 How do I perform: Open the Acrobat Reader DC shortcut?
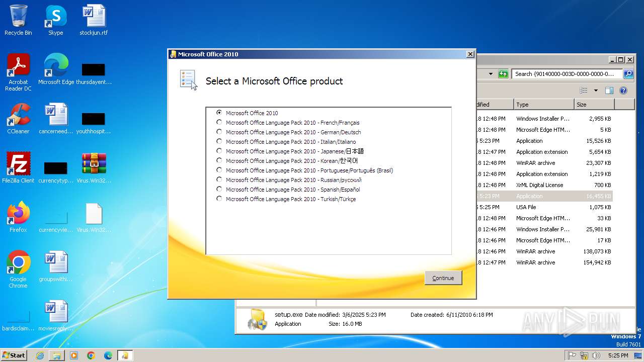[18, 73]
